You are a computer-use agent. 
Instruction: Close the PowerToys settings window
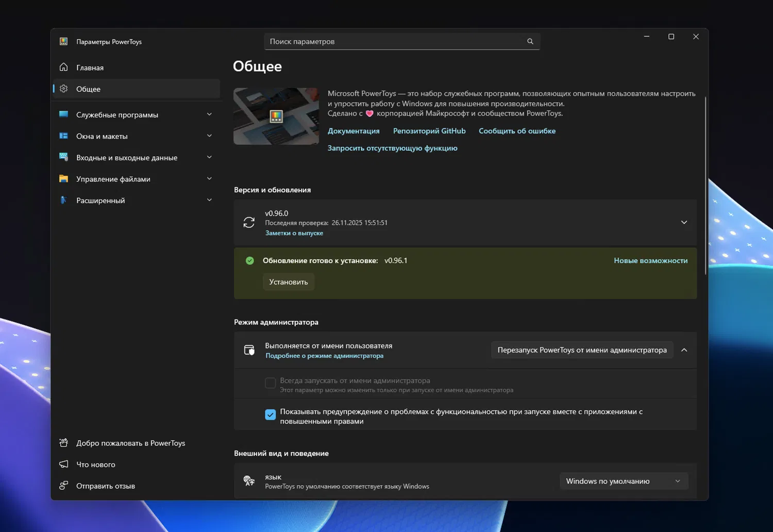(696, 37)
